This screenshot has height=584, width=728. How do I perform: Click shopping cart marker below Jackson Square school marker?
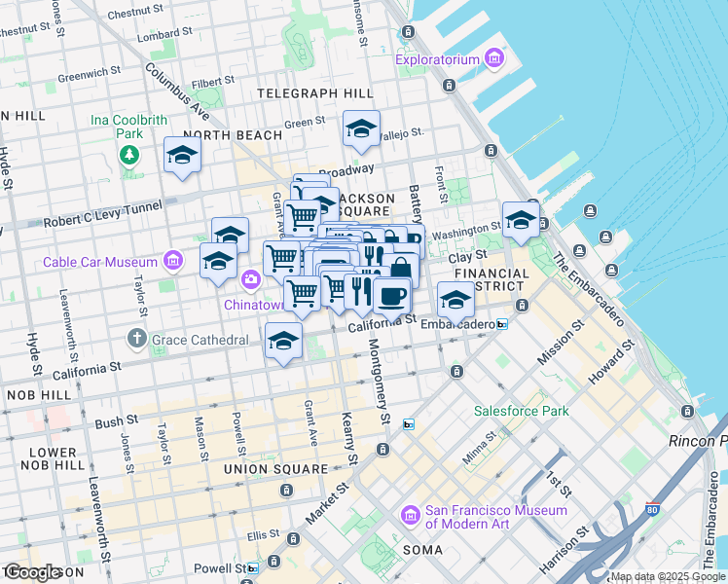(302, 216)
